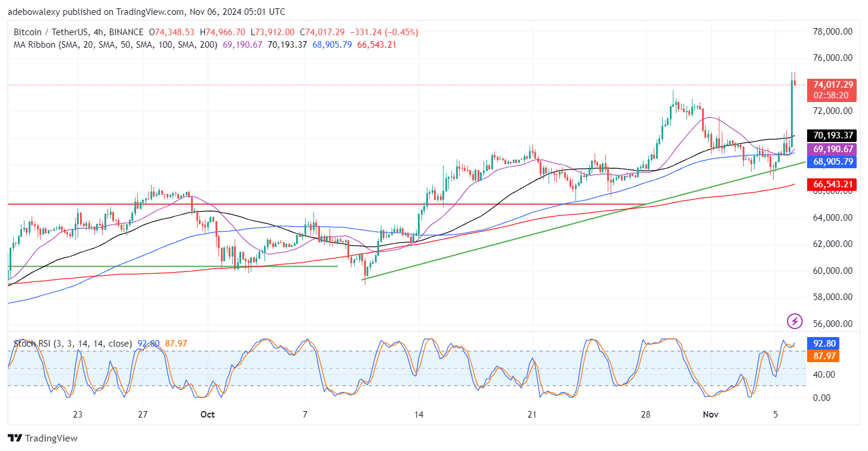This screenshot has width=868, height=451.
Task: Click the price change -331.24 (-0.45%) text
Action: 383,32
